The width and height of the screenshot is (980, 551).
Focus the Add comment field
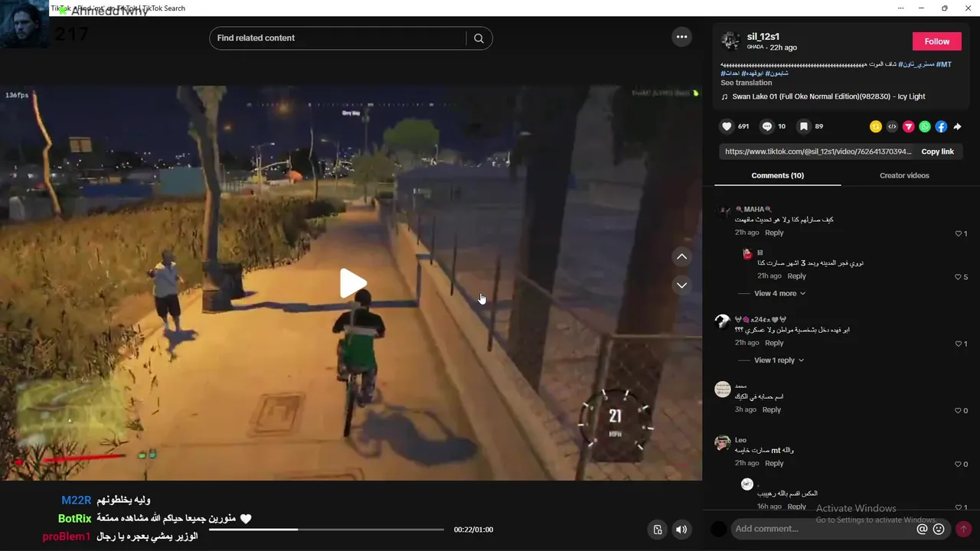tap(823, 529)
